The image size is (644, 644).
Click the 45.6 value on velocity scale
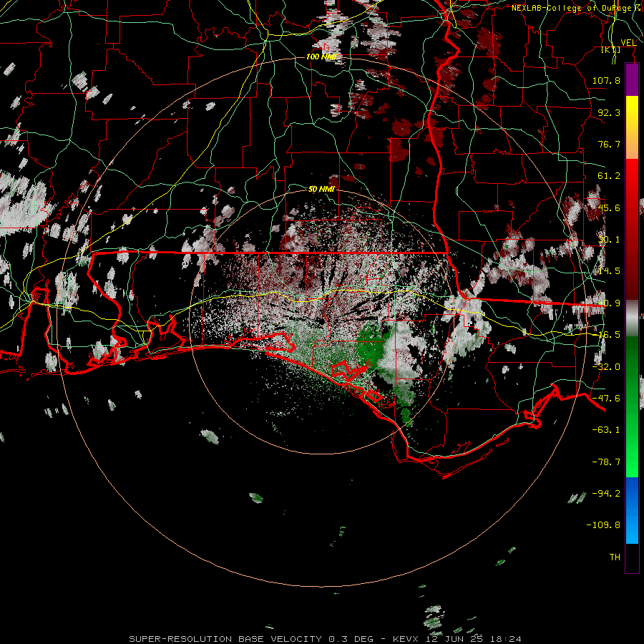[609, 208]
